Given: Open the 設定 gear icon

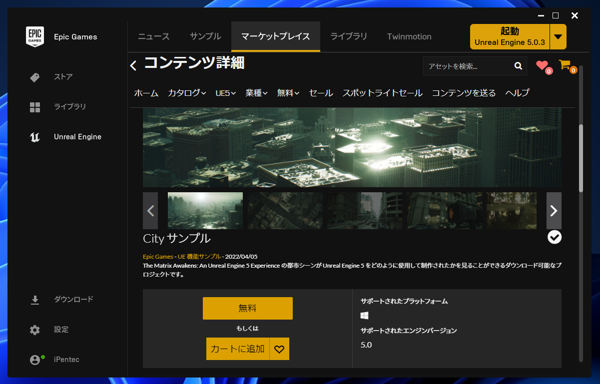Looking at the screenshot, I should tap(35, 330).
